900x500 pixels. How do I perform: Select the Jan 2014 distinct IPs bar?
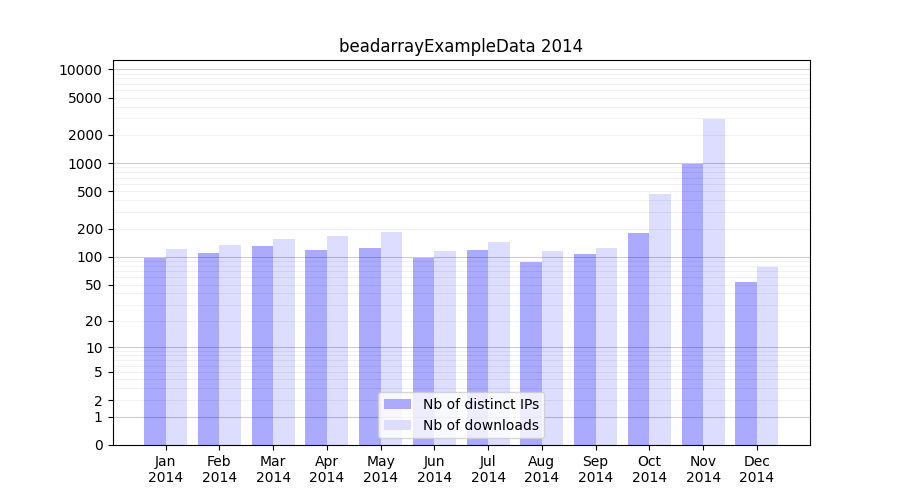(x=155, y=351)
